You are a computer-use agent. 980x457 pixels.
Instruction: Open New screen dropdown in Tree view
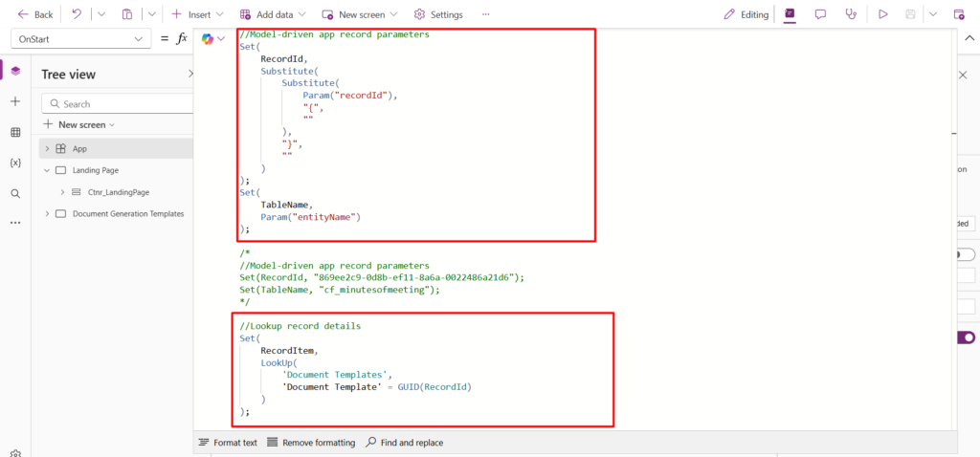78,125
